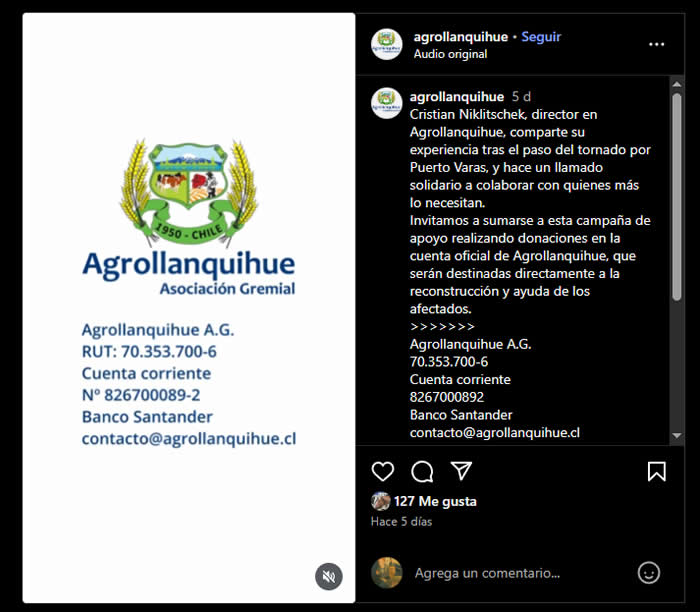The image size is (700, 612).
Task: Open emoji picker smiley icon
Action: [649, 573]
